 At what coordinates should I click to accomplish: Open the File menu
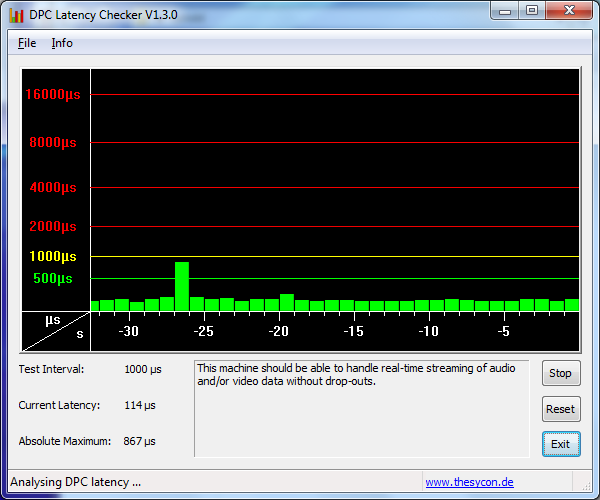tap(27, 43)
